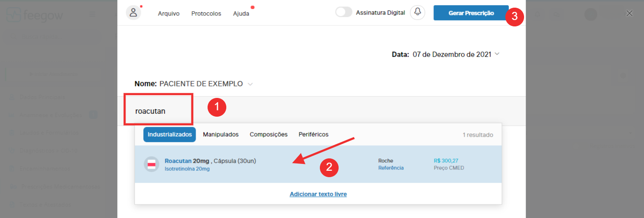Open the Protocolos menu

[206, 14]
